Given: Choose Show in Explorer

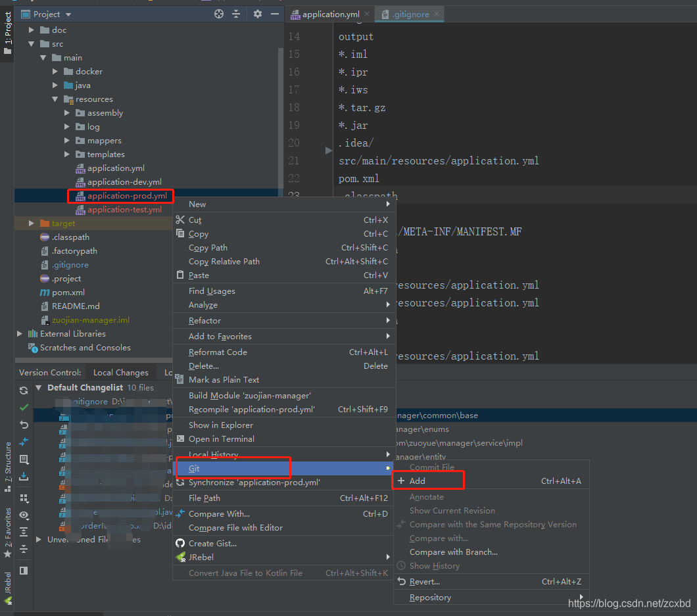Looking at the screenshot, I should pyautogui.click(x=283, y=425).
